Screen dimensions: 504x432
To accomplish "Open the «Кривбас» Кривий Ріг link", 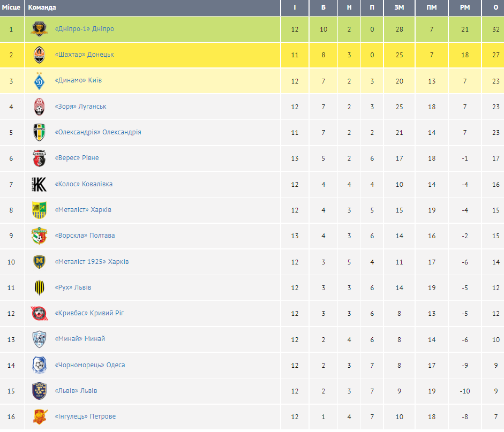I will (x=89, y=313).
